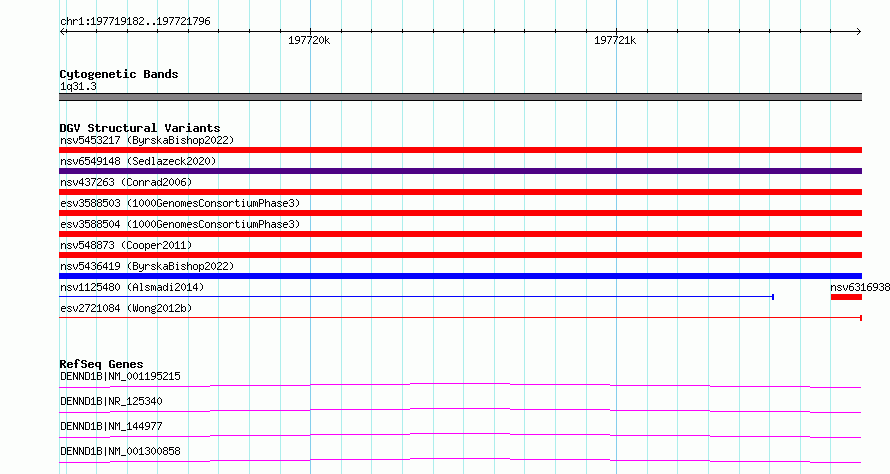Click the Cytogenetic Bands track title

click(119, 74)
